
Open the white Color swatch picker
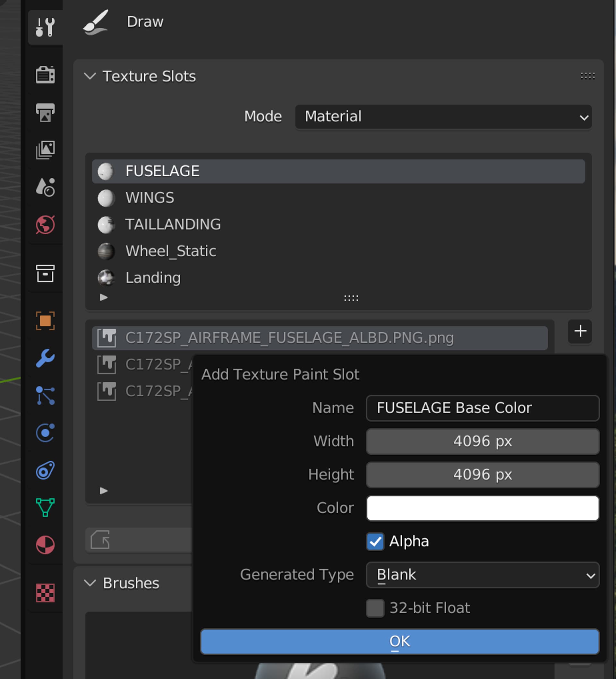pos(483,508)
